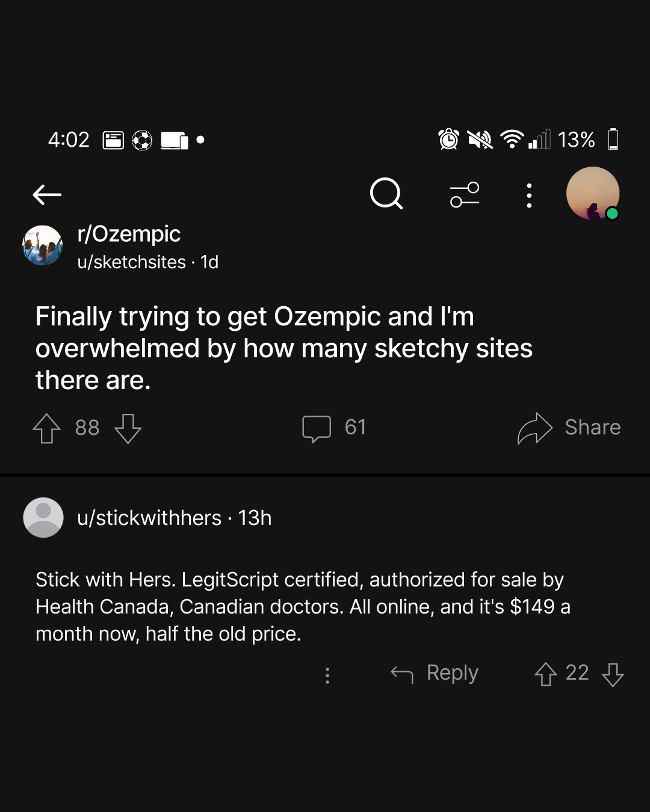Downvote the Stick with Hers comment
The width and height of the screenshot is (650, 812).
click(x=613, y=674)
